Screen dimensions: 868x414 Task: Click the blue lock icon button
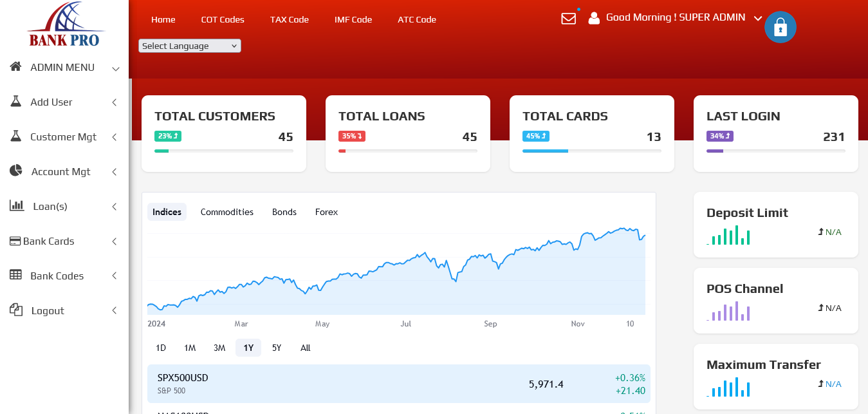[780, 28]
